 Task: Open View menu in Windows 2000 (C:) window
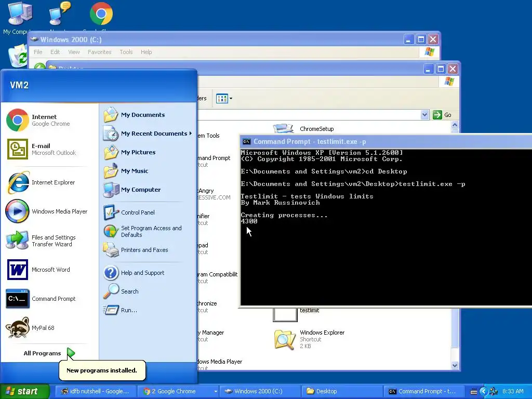pos(74,52)
